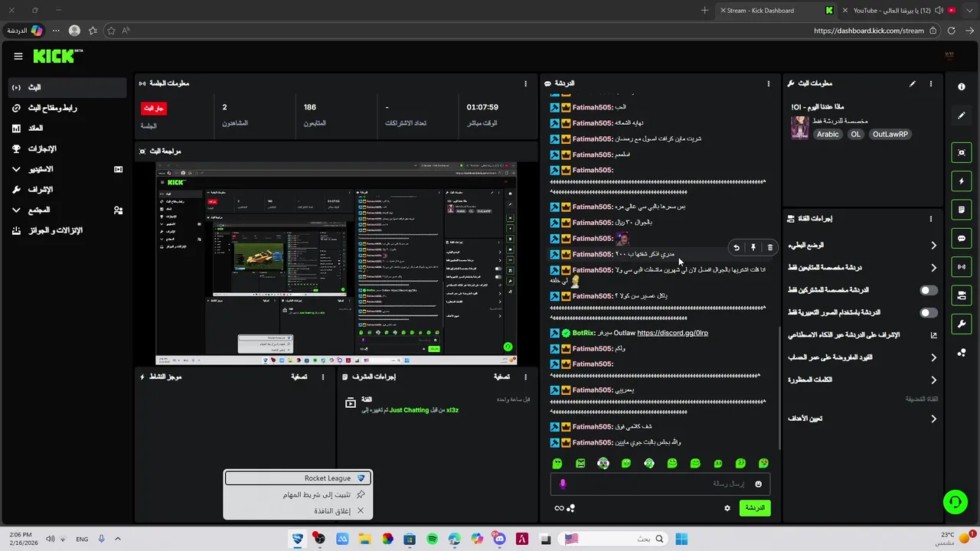Toggle the wrench channel actions widget icon
980x551 pixels.
coord(962,324)
